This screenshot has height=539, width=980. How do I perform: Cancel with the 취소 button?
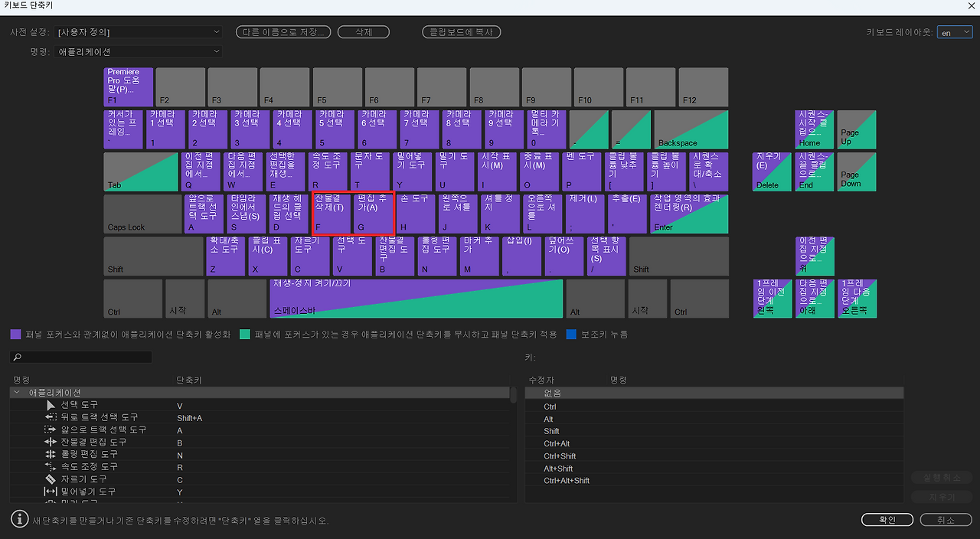click(x=946, y=520)
